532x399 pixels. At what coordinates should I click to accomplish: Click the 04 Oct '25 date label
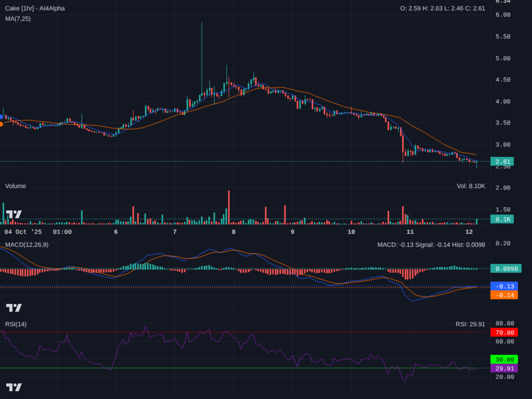click(x=23, y=232)
